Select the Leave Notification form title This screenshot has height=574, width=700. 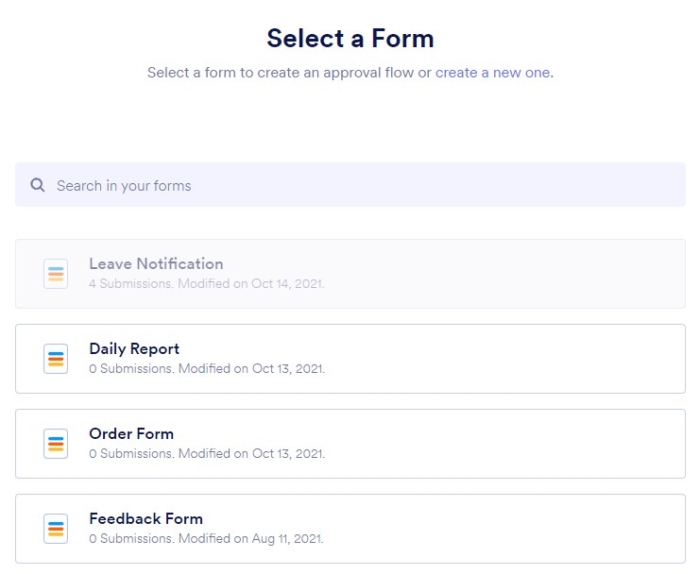156,264
